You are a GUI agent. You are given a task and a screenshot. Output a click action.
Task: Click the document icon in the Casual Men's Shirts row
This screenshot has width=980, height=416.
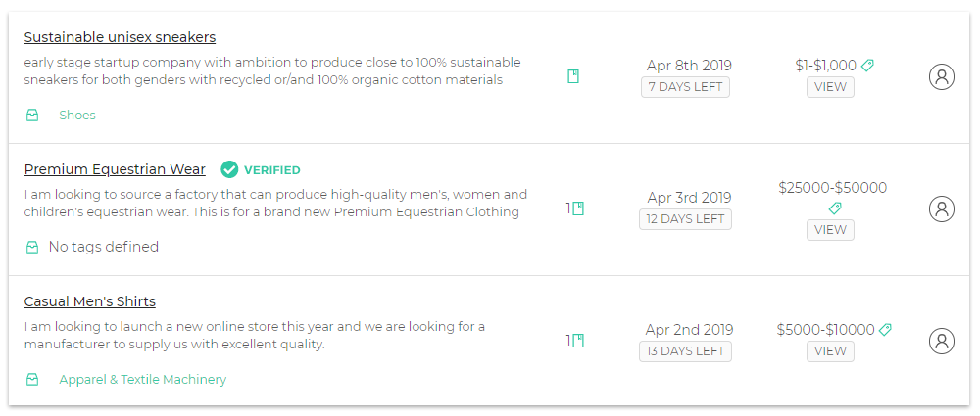click(x=578, y=341)
